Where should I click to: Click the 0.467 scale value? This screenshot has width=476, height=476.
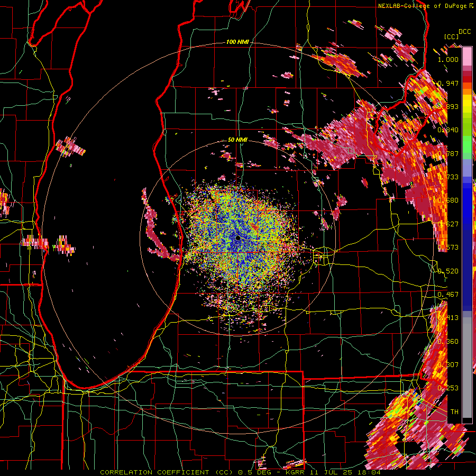coord(448,295)
